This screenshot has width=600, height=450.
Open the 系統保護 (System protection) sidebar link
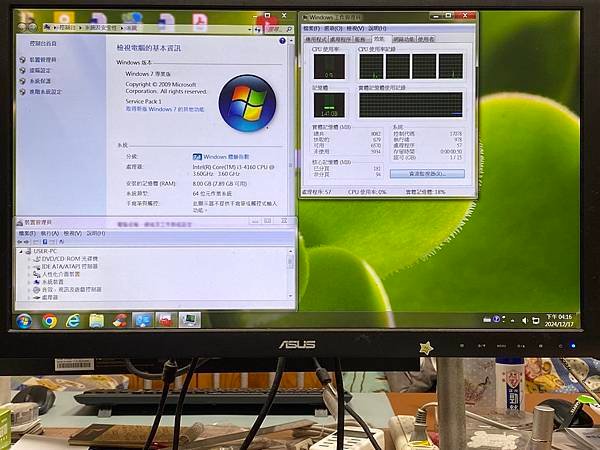pyautogui.click(x=40, y=81)
